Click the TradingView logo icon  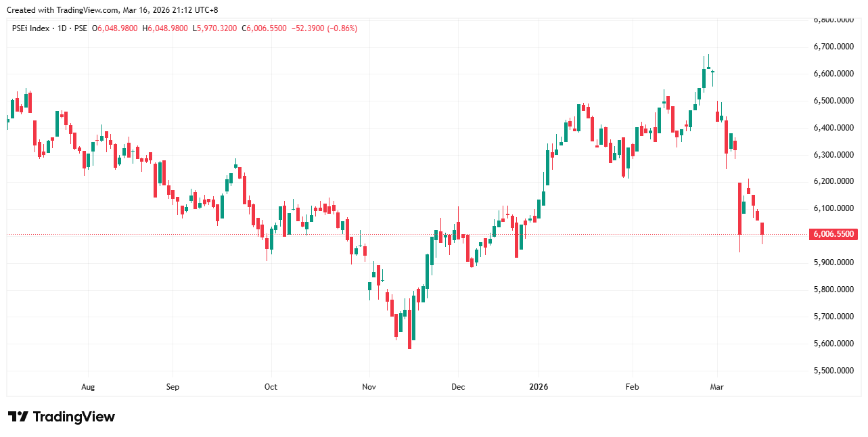18,417
